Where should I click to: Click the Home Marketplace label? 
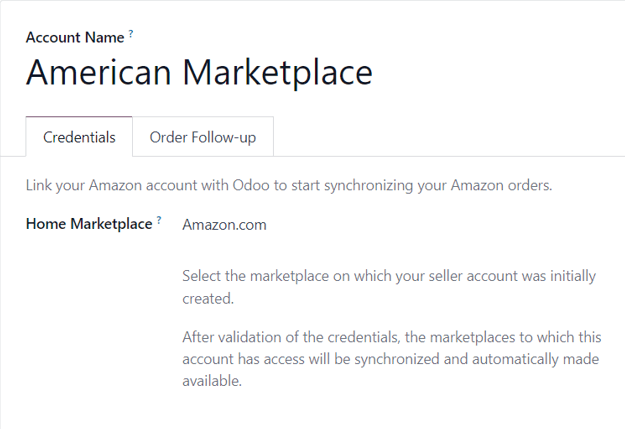[x=88, y=224]
